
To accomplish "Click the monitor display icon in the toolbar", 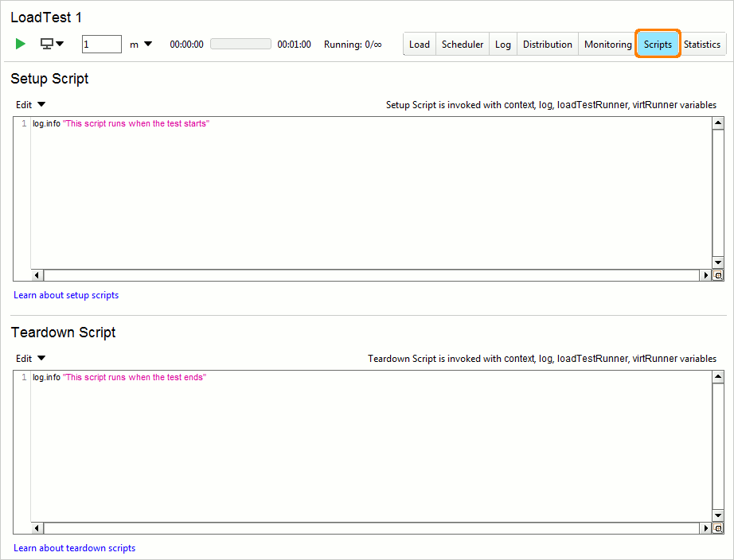I will coord(48,44).
